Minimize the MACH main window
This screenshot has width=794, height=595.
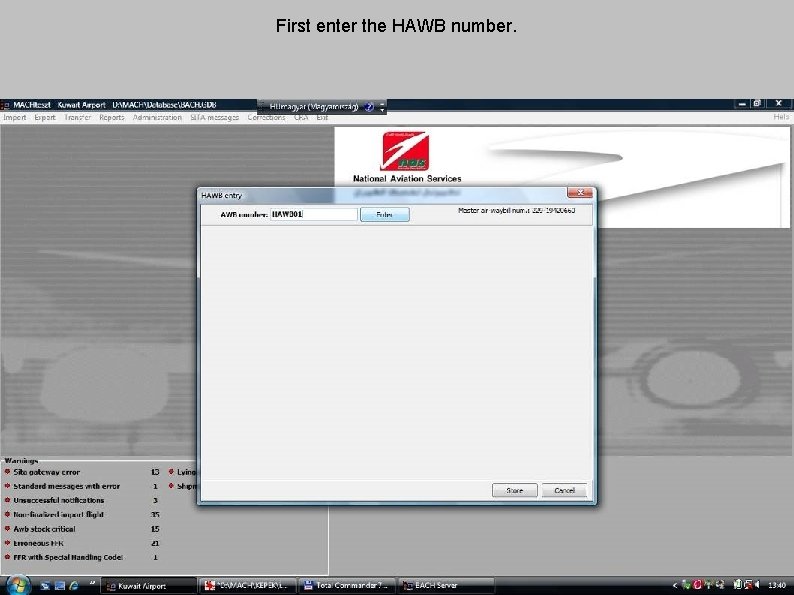[x=742, y=104]
